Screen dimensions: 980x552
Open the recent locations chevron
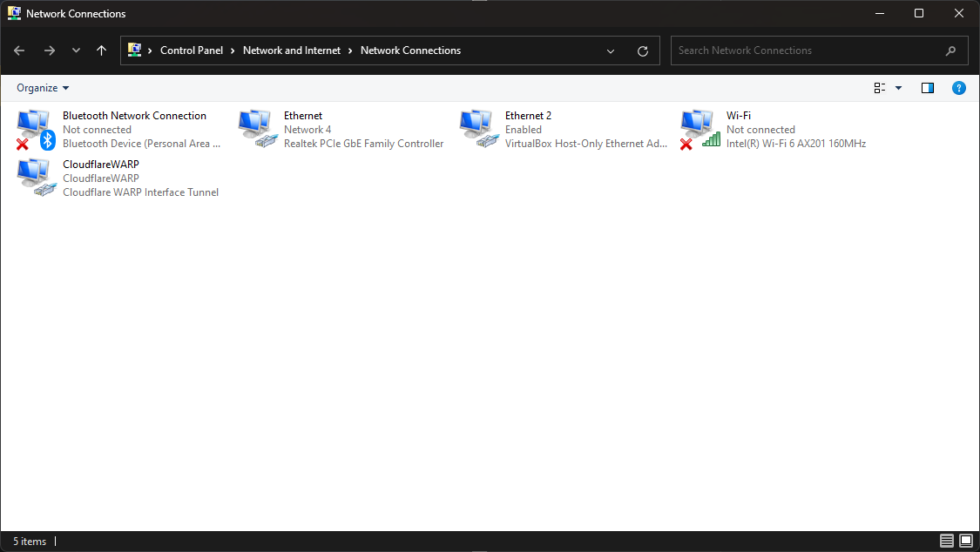click(x=76, y=50)
